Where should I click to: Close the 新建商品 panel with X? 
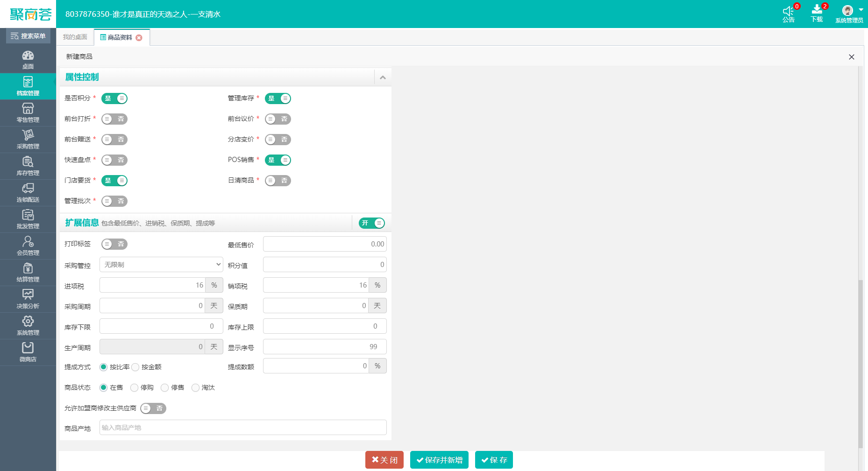tap(851, 57)
